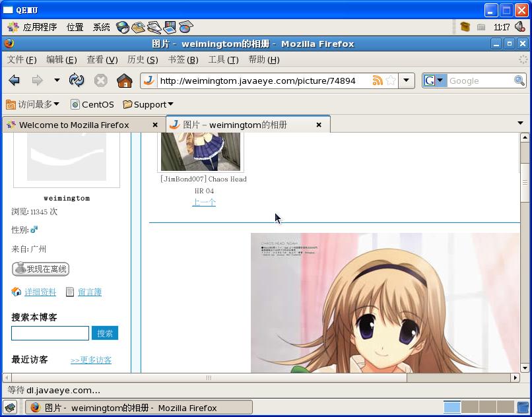Open the 查看(V) menu

(x=102, y=60)
